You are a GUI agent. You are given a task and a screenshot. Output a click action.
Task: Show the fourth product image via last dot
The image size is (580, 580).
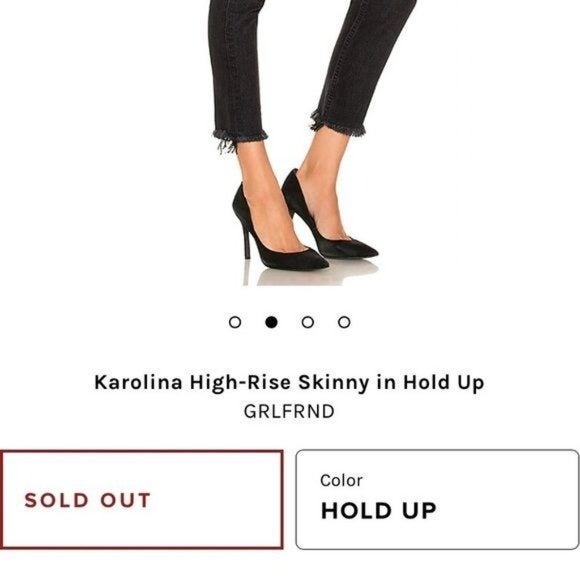coord(344,322)
